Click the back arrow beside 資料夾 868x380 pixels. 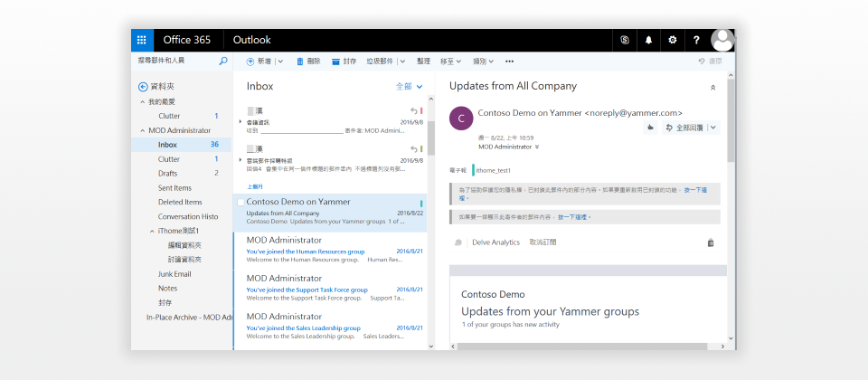(x=143, y=87)
